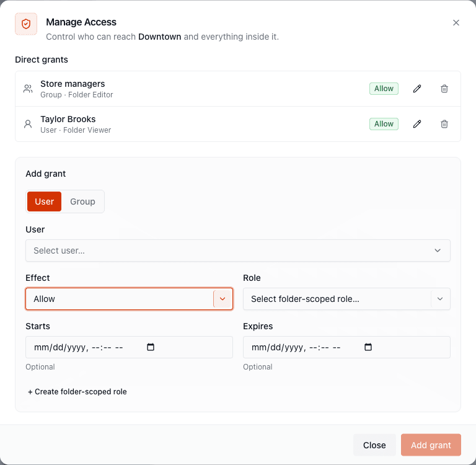This screenshot has height=465, width=476.
Task: Click the shield icon beside Manage Access
Action: point(26,24)
